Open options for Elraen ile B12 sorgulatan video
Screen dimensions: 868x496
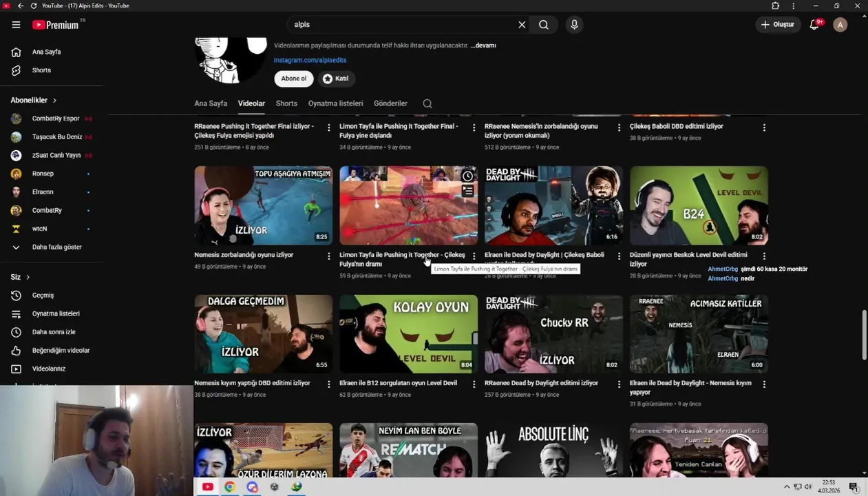point(474,384)
